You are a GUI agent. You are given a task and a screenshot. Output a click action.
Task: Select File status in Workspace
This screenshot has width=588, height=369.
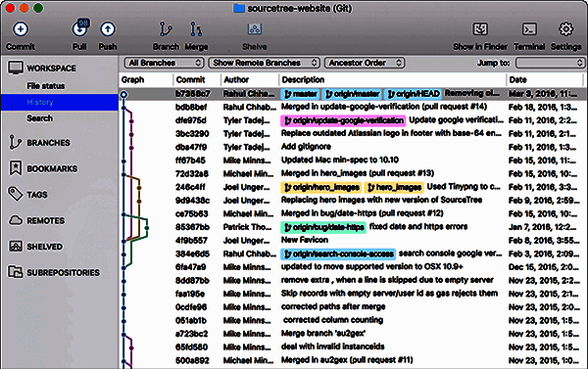pos(46,86)
